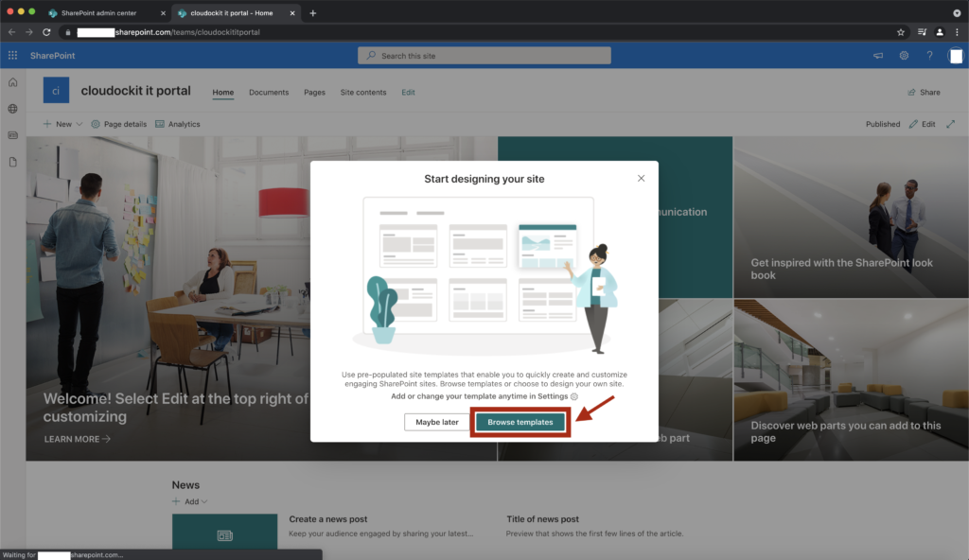Expand page to full screen with arrows icon
The height and width of the screenshot is (560, 969).
[x=950, y=124]
